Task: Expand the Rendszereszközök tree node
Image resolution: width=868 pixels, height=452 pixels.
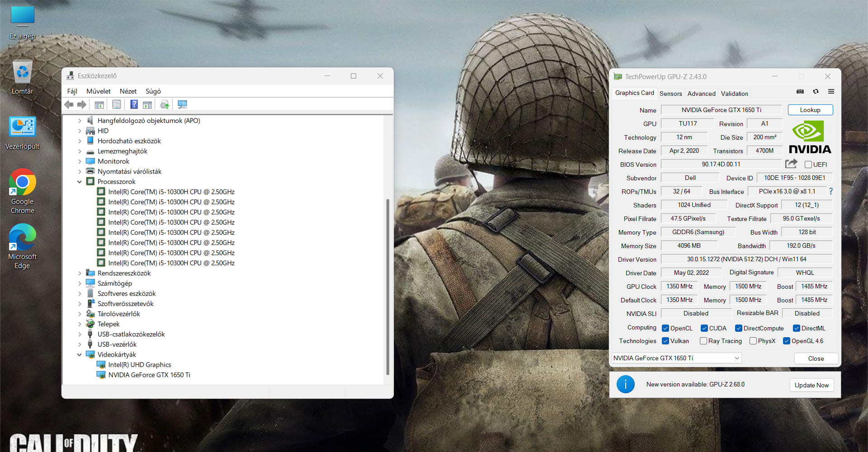Action: pos(80,273)
